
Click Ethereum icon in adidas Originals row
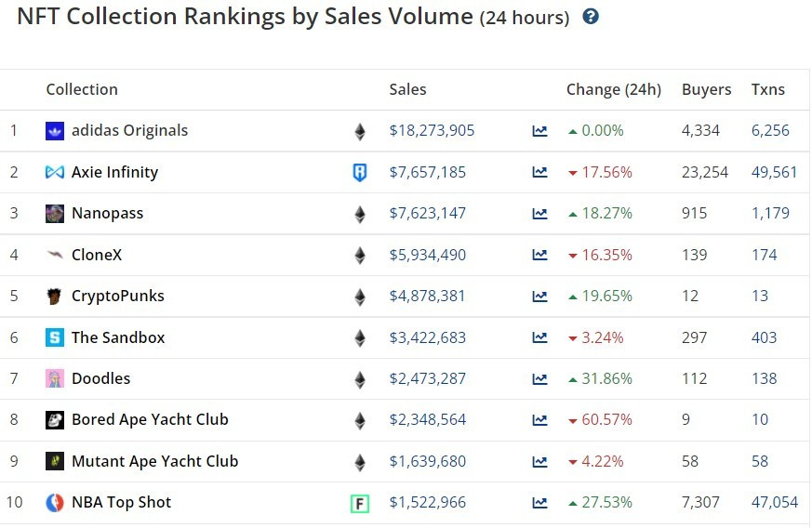(x=360, y=131)
